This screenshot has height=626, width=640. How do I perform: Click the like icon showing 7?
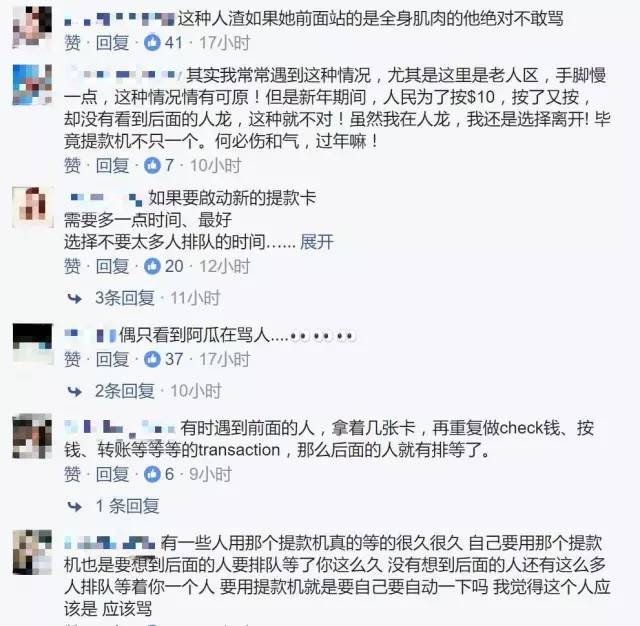tap(152, 165)
